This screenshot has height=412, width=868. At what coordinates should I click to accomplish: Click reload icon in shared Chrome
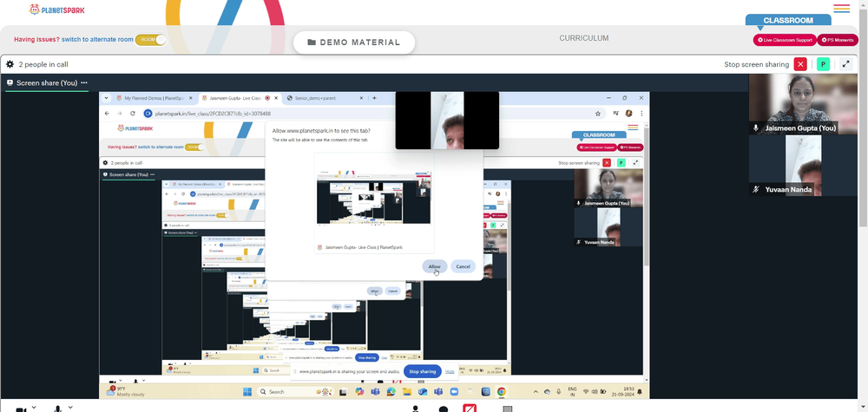click(x=133, y=114)
